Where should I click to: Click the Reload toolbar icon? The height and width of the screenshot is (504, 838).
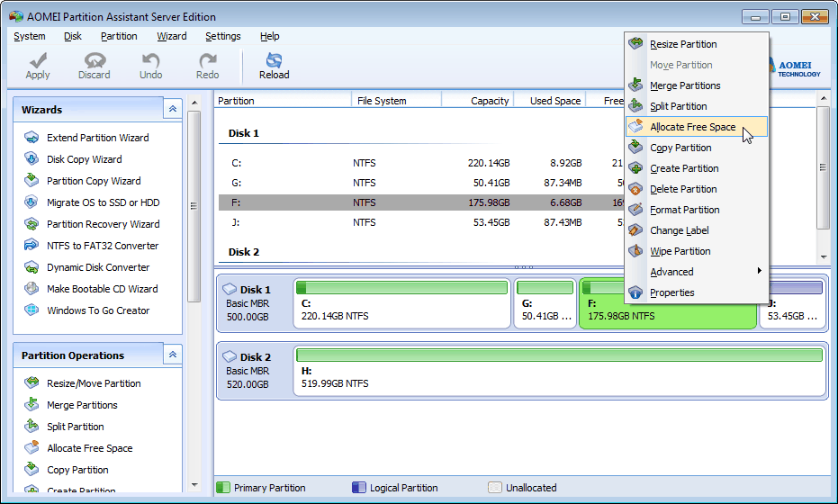pos(275,60)
